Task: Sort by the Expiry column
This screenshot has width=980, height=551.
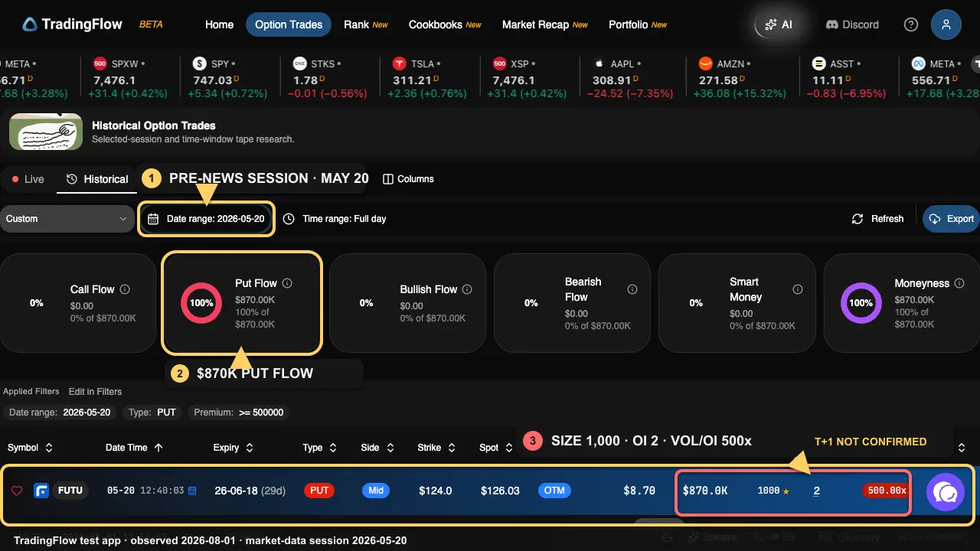Action: [234, 448]
